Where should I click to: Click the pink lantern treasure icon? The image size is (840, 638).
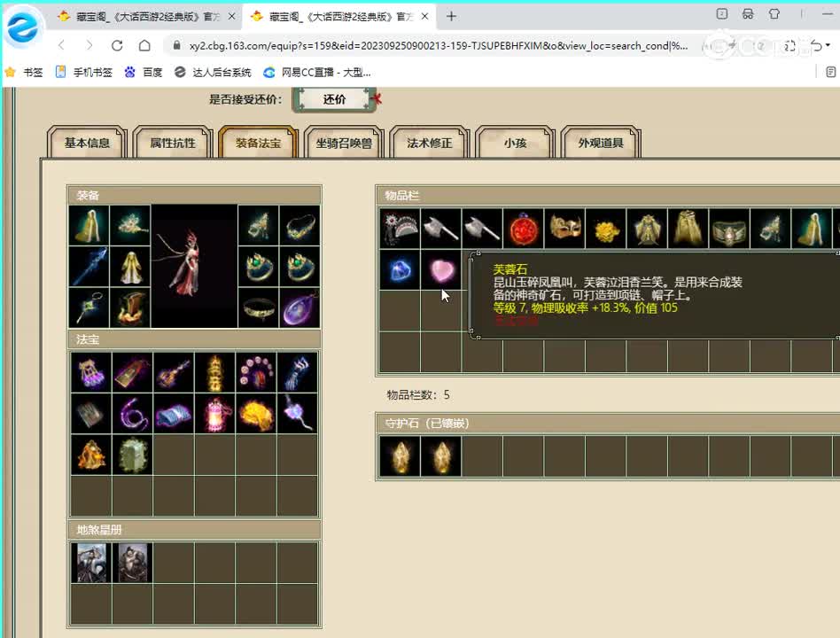[214, 414]
